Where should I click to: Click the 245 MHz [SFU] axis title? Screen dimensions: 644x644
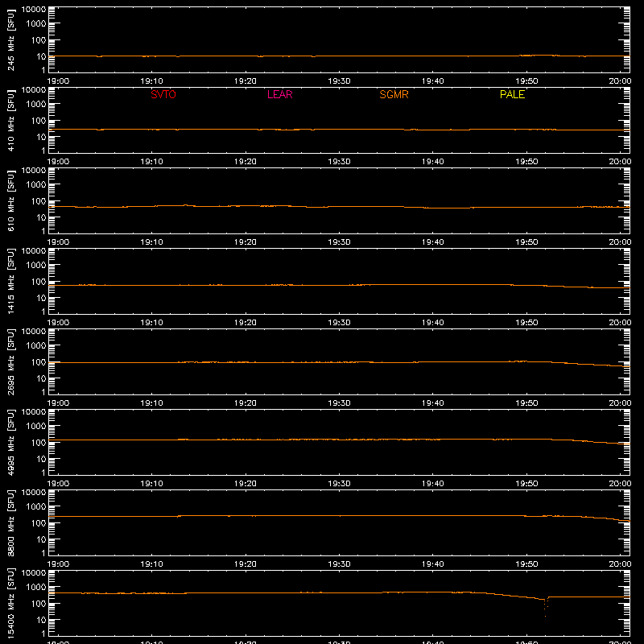click(x=10, y=39)
